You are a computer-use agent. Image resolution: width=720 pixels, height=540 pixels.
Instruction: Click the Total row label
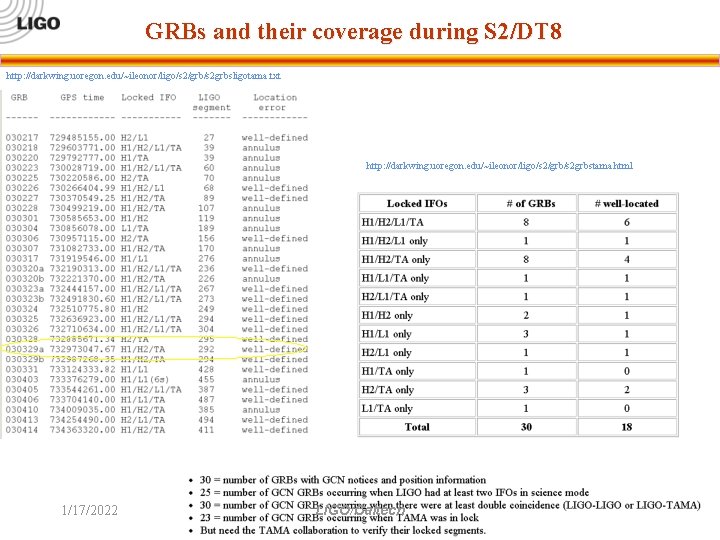[x=417, y=427]
